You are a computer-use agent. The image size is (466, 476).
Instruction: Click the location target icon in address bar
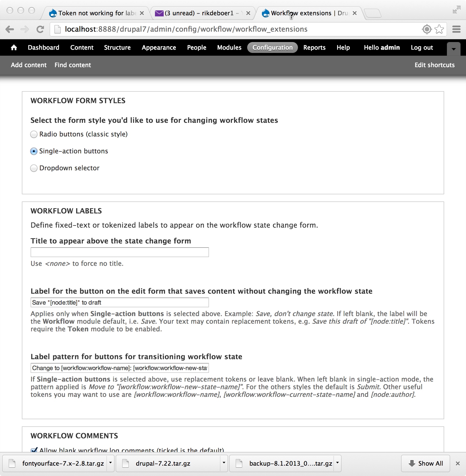[427, 29]
